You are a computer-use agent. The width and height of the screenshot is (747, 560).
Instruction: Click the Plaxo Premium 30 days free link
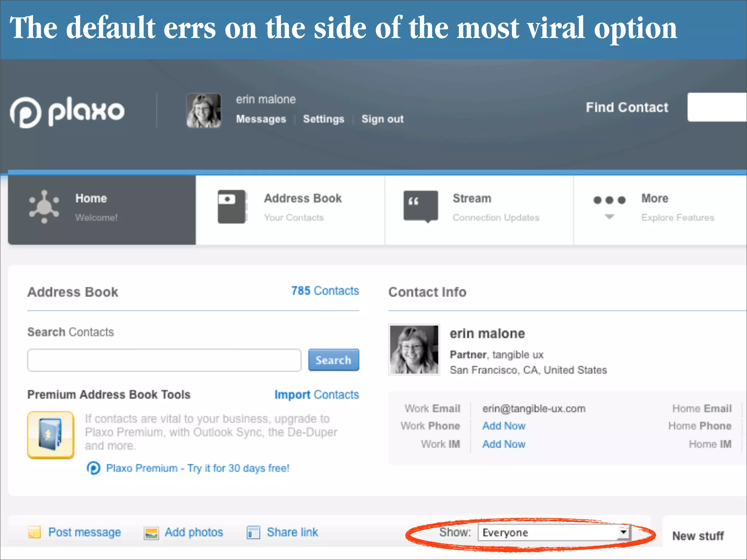point(198,468)
